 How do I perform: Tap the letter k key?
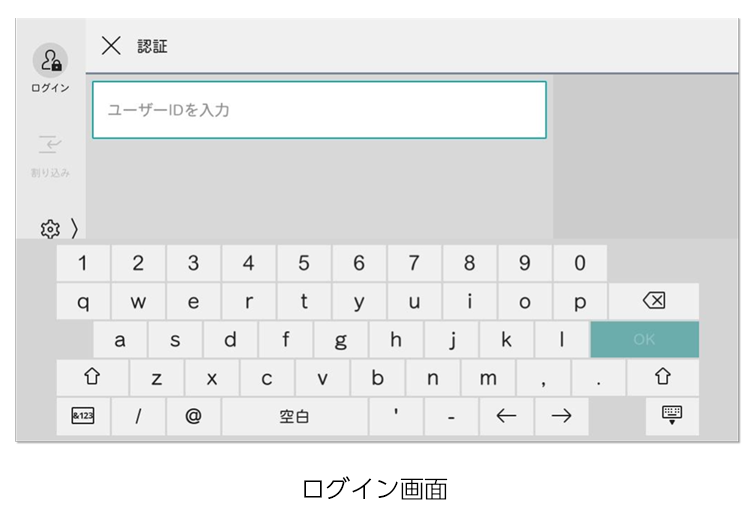click(507, 339)
